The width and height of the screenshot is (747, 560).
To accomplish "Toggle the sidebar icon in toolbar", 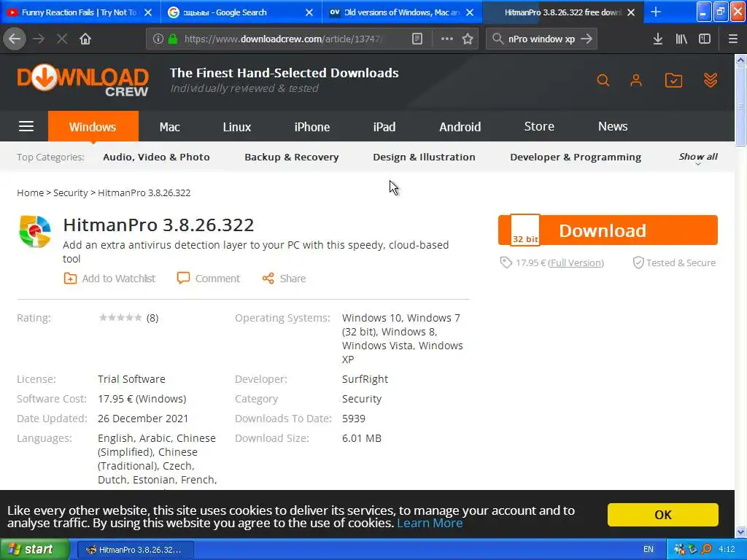I will pos(705,39).
